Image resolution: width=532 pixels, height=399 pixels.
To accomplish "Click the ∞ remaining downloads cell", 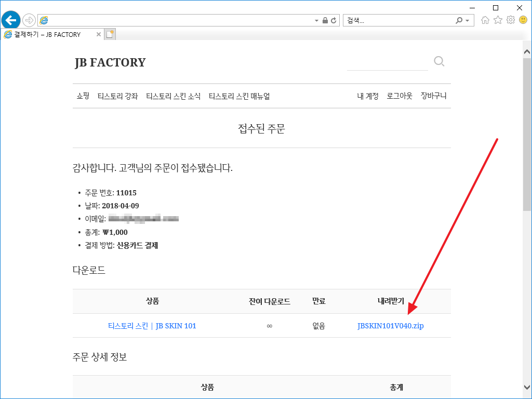I will point(270,326).
